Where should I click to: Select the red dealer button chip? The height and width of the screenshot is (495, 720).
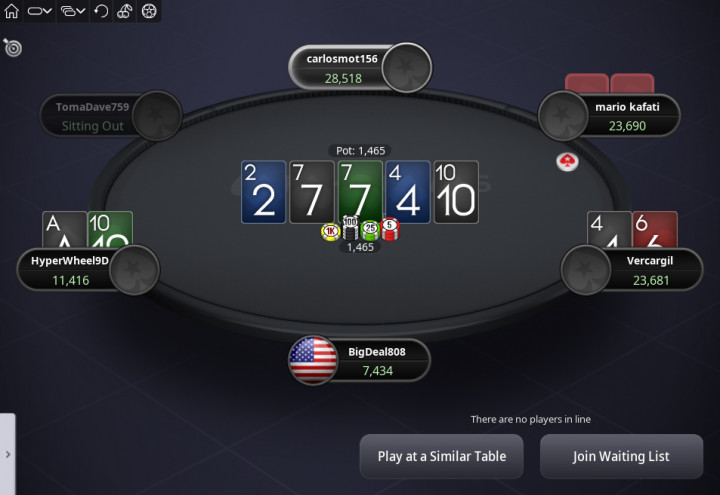coord(567,162)
